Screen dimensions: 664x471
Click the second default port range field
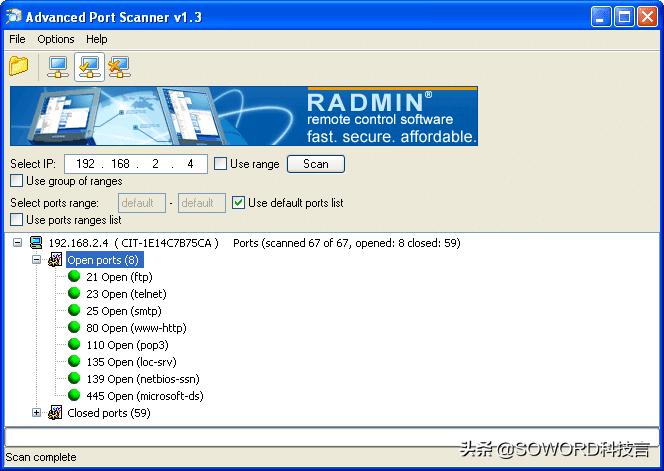(x=202, y=203)
